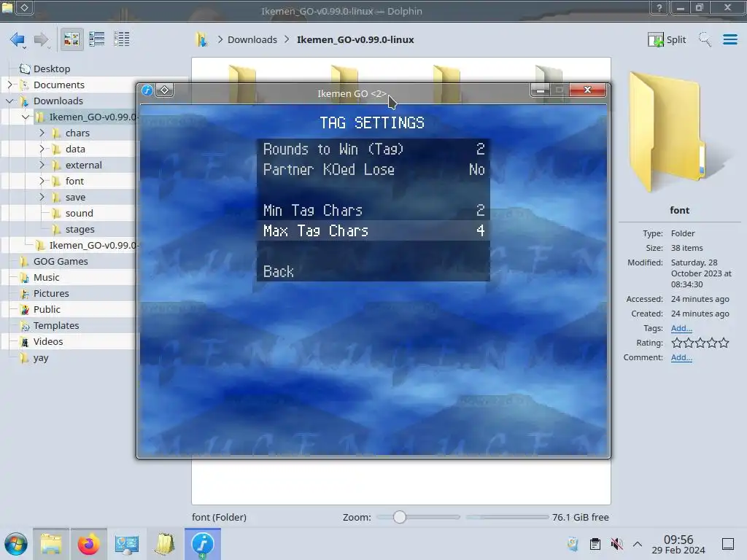Screen dimensions: 747x560
Task: Open Dolphin window context help
Action: pyautogui.click(x=659, y=7)
